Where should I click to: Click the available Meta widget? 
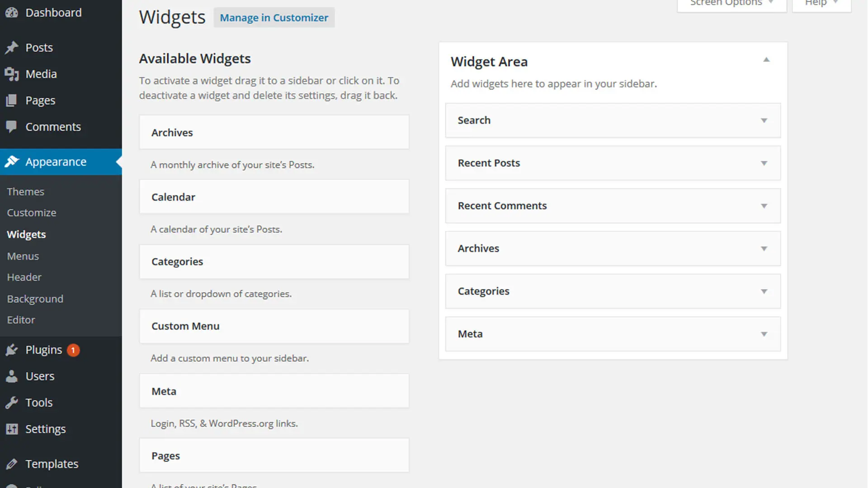coord(274,391)
